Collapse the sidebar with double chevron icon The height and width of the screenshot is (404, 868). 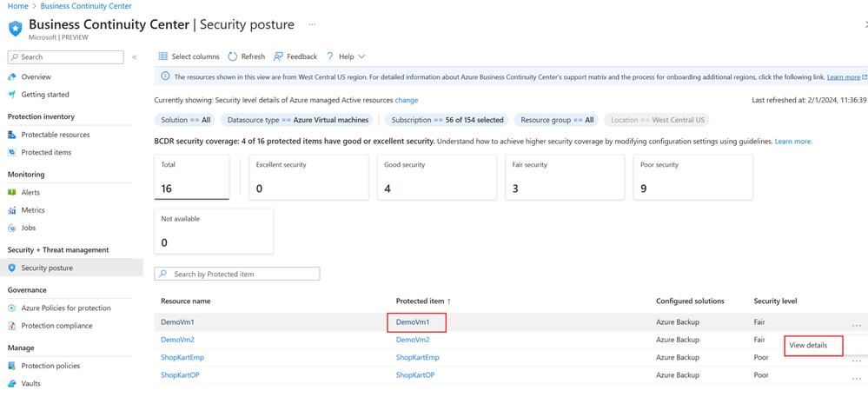134,57
